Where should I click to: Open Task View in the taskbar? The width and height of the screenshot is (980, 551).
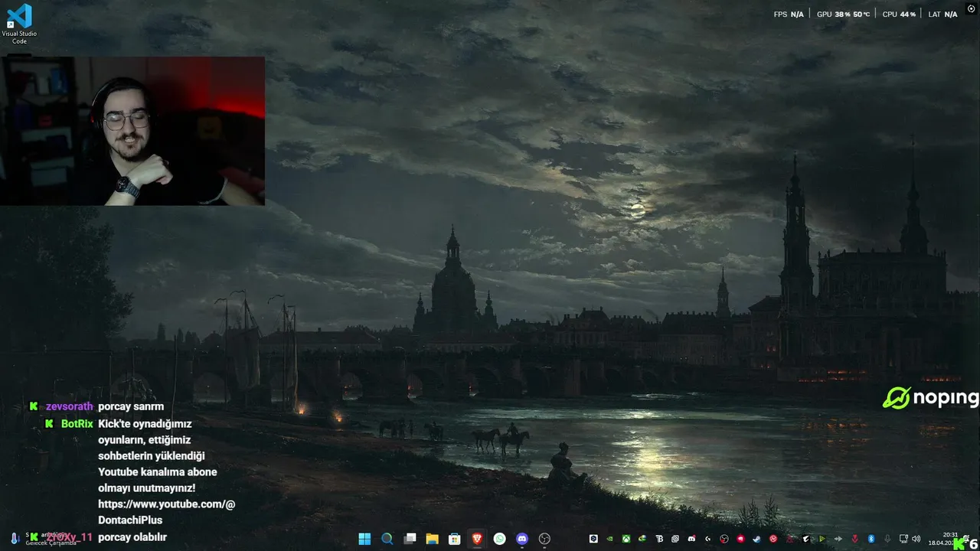point(410,539)
